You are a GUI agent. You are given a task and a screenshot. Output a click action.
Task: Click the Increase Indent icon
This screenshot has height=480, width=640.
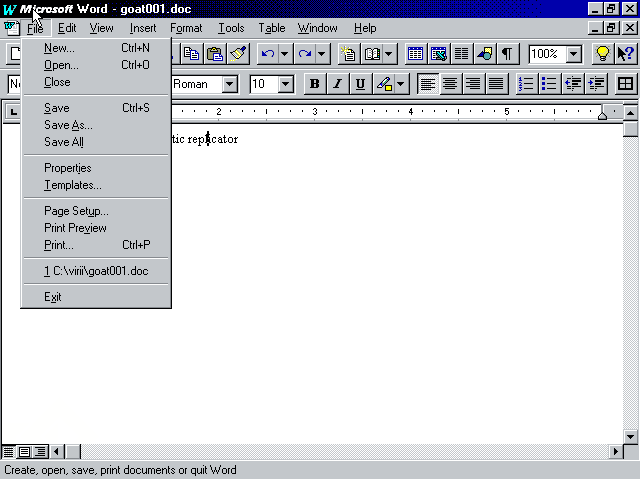[596, 84]
